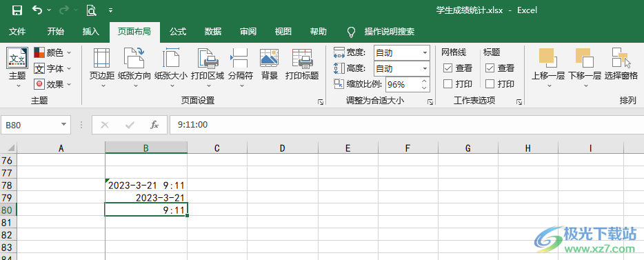Open the 选择窗格 selection pane

click(621, 63)
